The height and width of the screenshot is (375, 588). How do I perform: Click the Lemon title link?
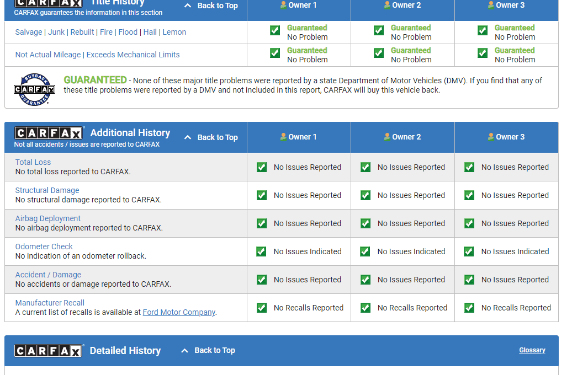pyautogui.click(x=174, y=32)
